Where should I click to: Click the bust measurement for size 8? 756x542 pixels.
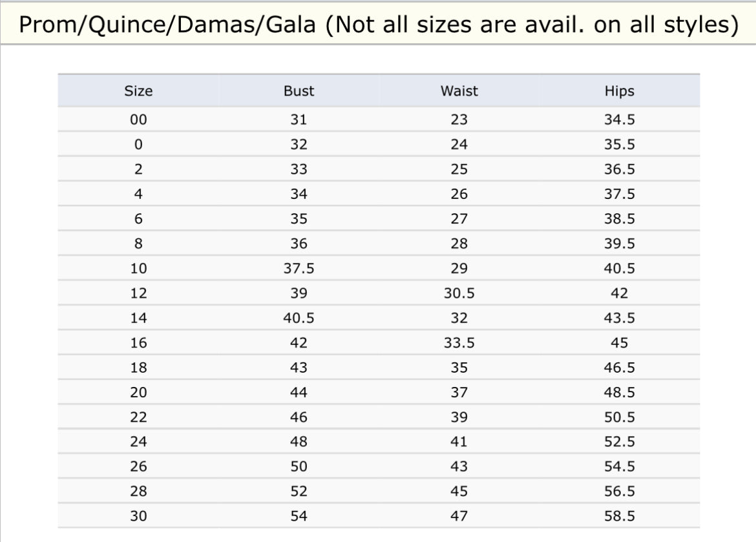299,244
